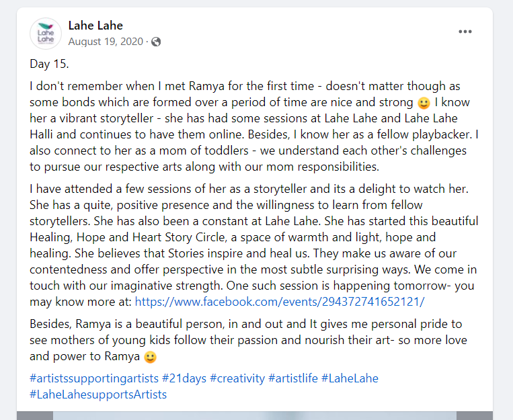Image resolution: width=513 pixels, height=420 pixels.
Task: Click the smiley emoji after "nice and strong"
Action: coord(424,103)
